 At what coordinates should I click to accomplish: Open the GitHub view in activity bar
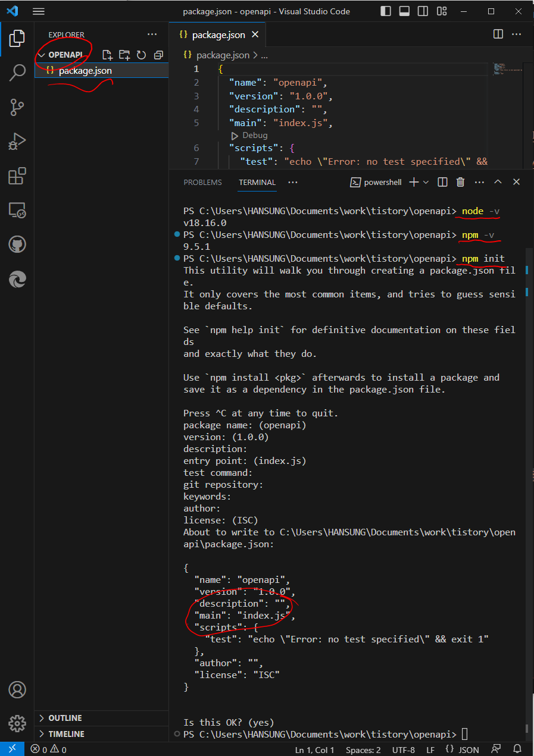point(17,244)
